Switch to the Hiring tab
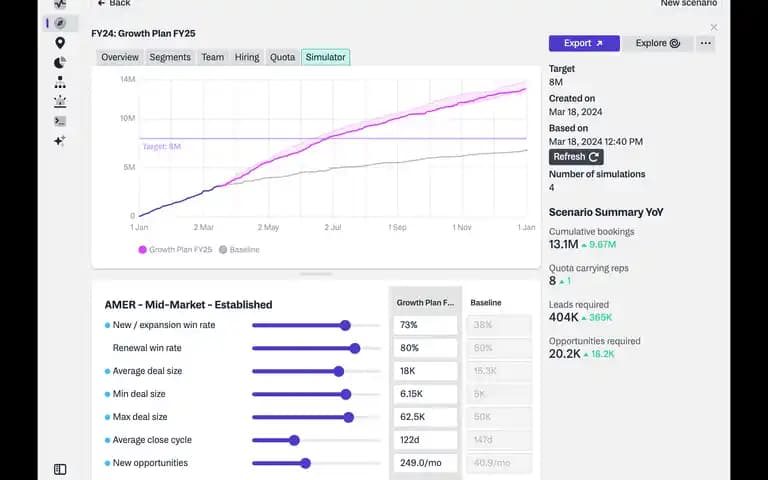The width and height of the screenshot is (768, 480). coord(247,57)
